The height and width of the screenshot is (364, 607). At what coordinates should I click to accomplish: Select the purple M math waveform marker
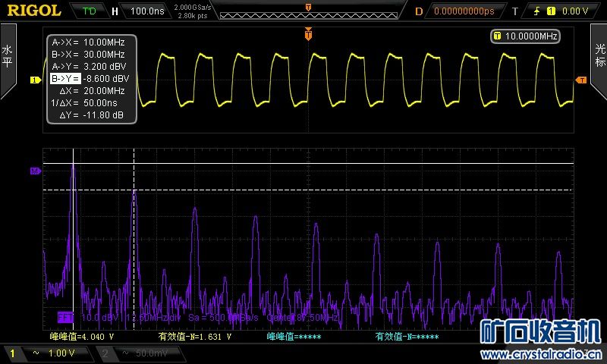point(34,171)
